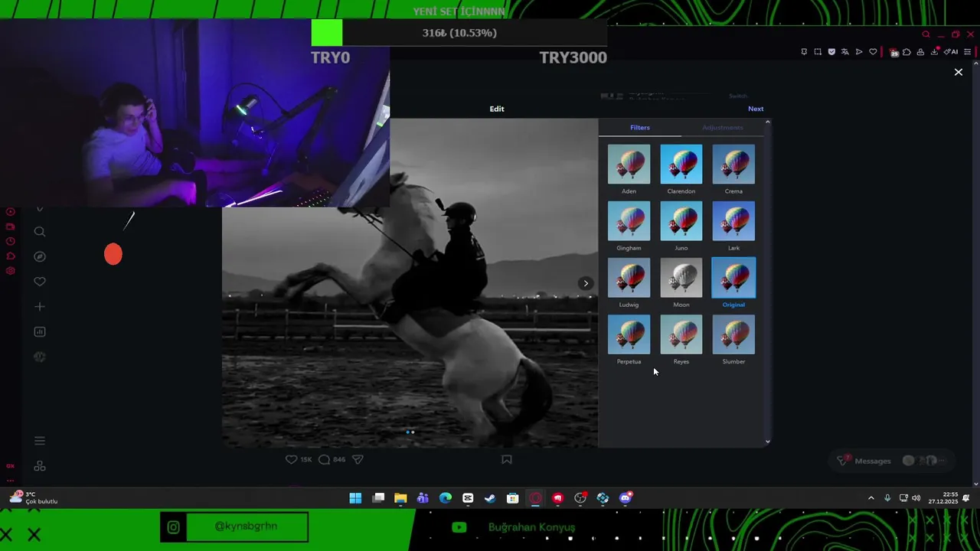Save the post with bookmark icon
Viewport: 980px width, 551px height.
click(506, 459)
